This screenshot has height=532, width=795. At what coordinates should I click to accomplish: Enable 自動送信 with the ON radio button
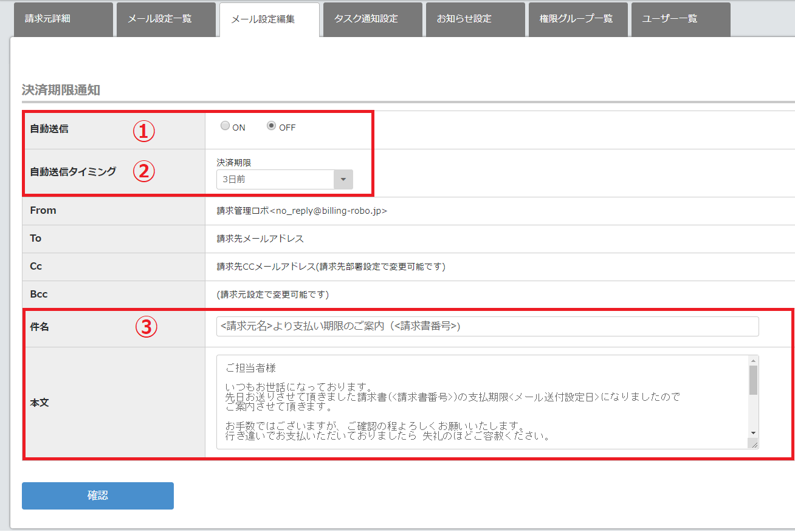pyautogui.click(x=225, y=126)
